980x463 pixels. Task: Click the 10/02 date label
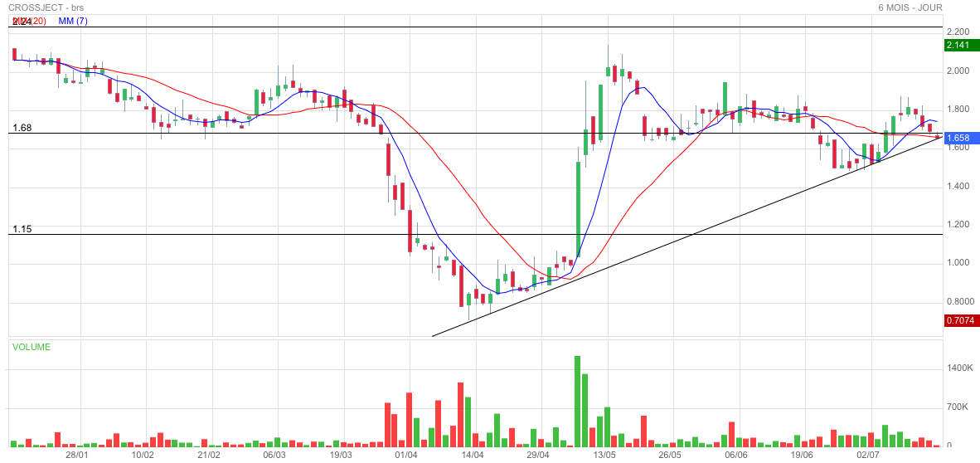(x=143, y=454)
